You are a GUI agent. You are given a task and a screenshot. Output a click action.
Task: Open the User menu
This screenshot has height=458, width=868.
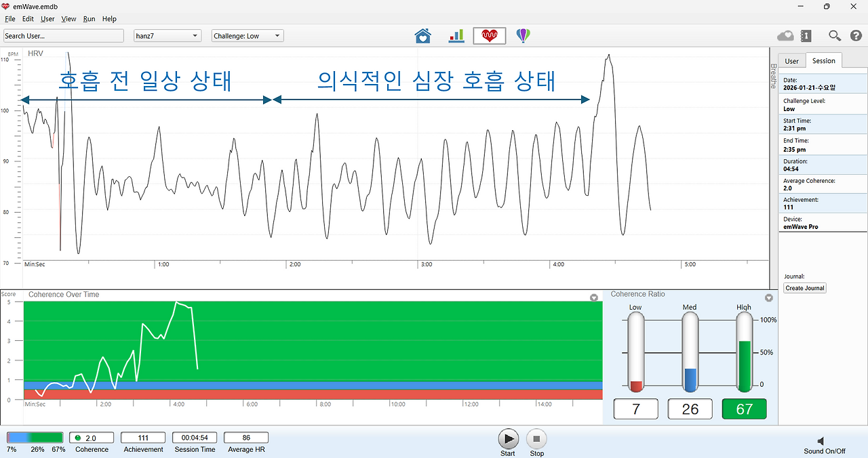pyautogui.click(x=47, y=19)
